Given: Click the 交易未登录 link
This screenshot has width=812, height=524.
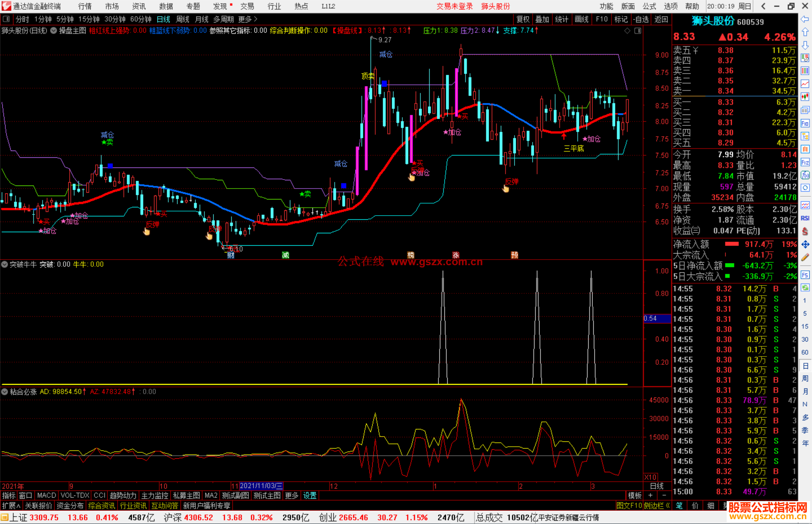Looking at the screenshot, I should coord(454,6).
